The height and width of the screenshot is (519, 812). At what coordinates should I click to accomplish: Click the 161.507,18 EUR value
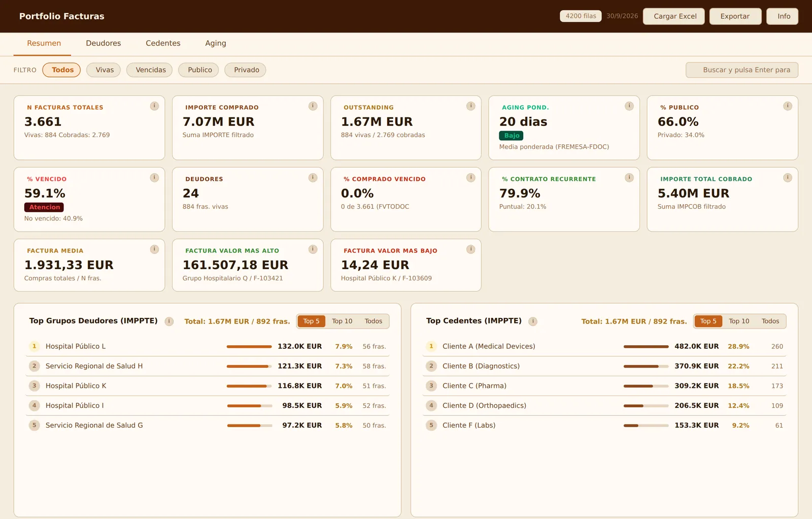click(235, 265)
